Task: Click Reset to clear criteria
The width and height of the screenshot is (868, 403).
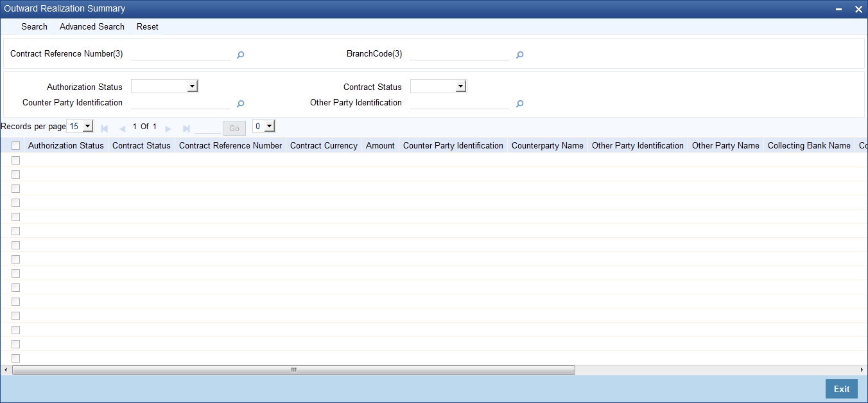Action: pos(148,26)
